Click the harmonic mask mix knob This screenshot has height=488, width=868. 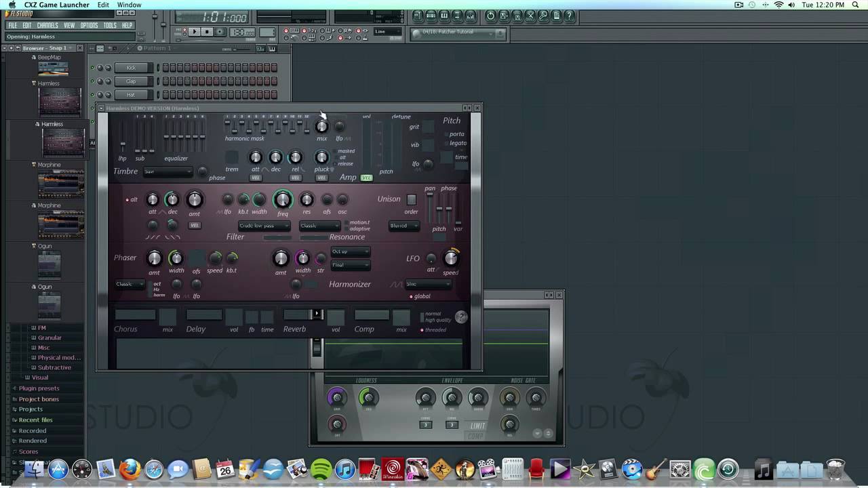[x=321, y=126]
